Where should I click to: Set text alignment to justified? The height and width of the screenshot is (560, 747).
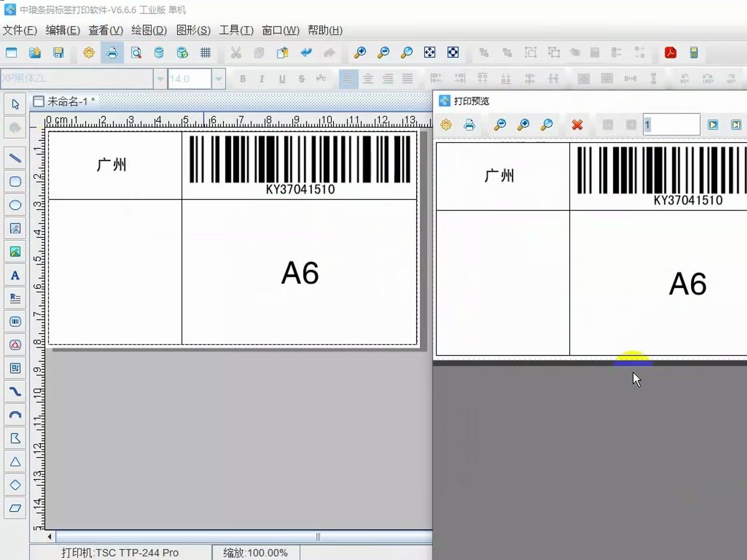(x=407, y=79)
